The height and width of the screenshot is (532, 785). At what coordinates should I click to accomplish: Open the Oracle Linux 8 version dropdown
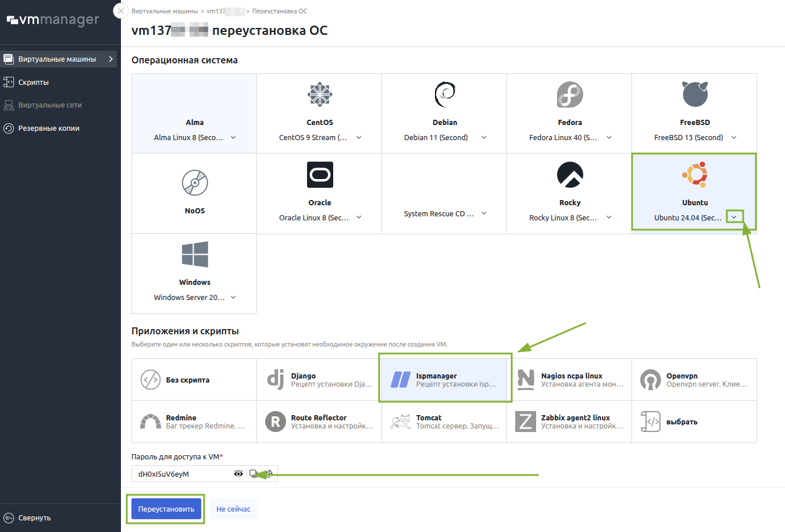point(359,217)
